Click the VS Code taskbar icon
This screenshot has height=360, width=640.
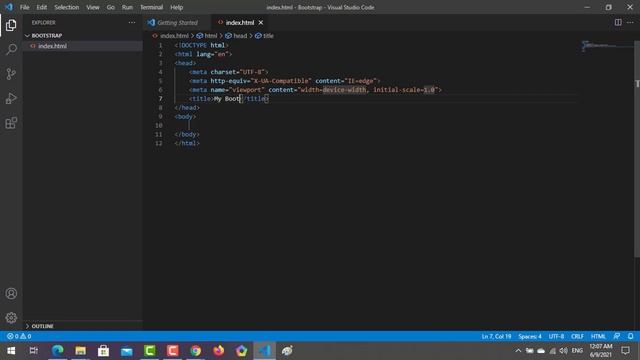[x=264, y=351]
